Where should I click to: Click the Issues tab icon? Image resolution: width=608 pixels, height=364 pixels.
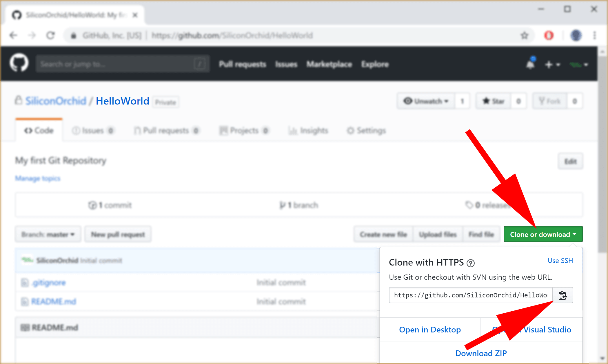pos(76,130)
